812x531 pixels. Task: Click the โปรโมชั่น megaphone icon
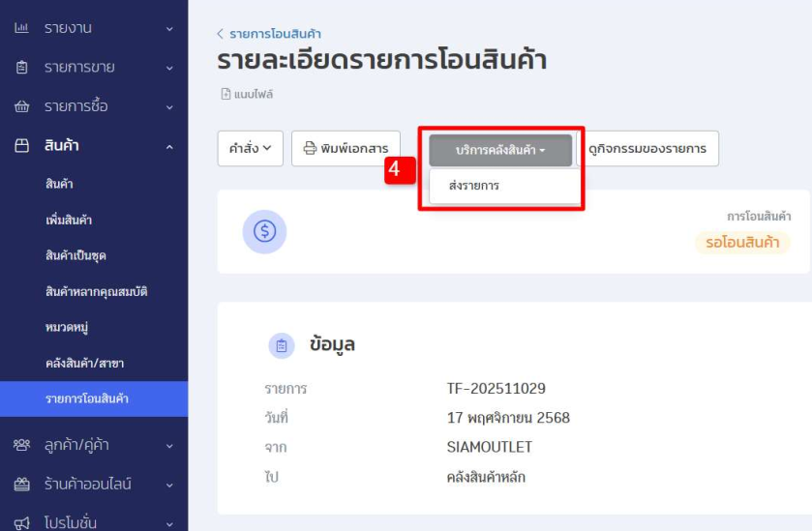click(21, 523)
